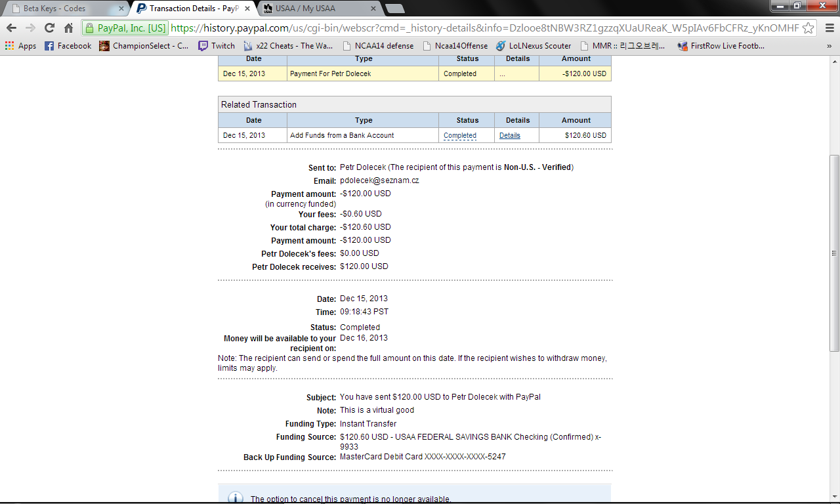The height and width of the screenshot is (504, 840).
Task: Click the "$120.00 USD" Petr Dolecek receives value
Action: [x=364, y=266]
